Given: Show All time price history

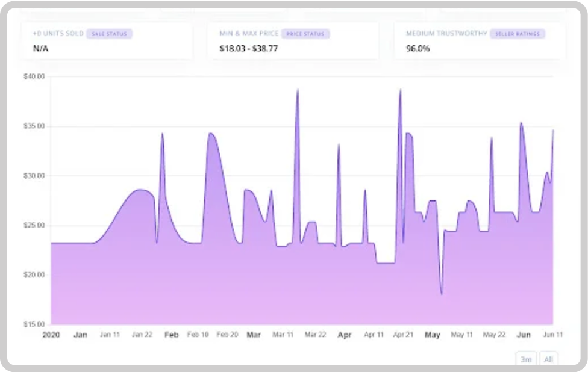Looking at the screenshot, I should 548,359.
